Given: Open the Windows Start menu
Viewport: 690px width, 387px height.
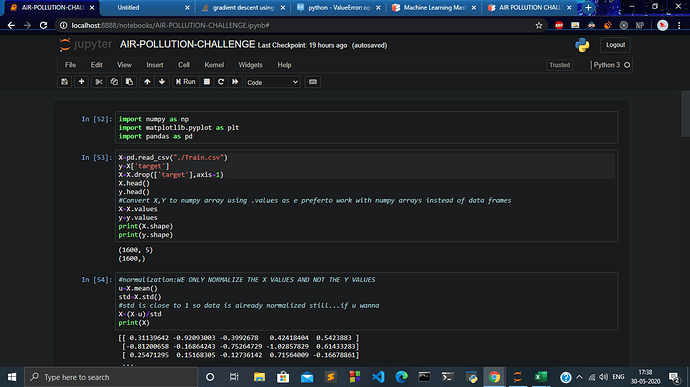Looking at the screenshot, I should [12, 377].
